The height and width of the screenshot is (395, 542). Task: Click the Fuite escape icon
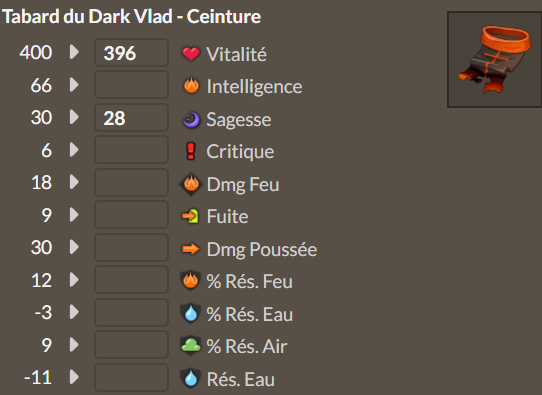pyautogui.click(x=190, y=216)
